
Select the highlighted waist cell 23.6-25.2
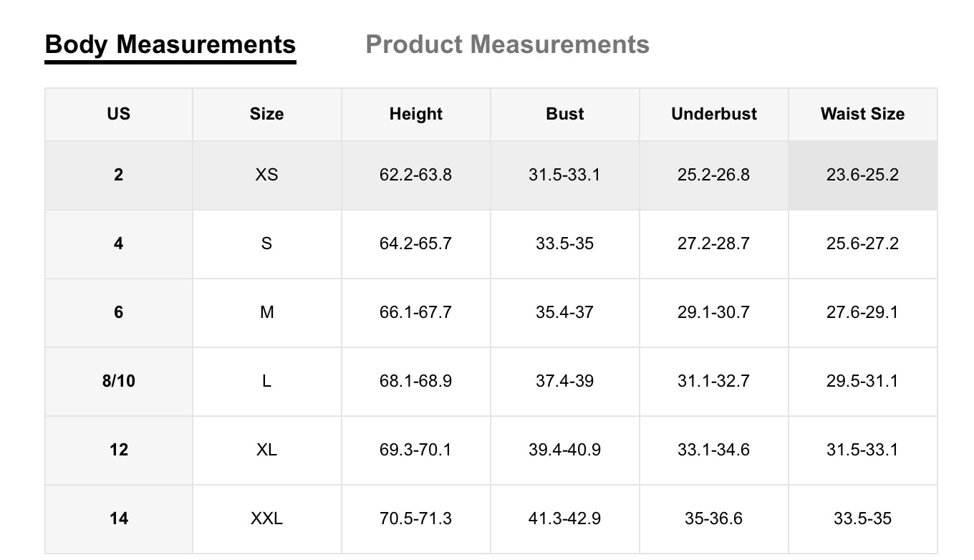862,175
